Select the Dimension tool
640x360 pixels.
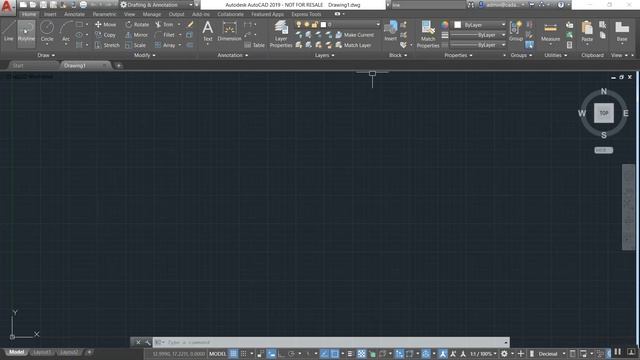tap(229, 31)
